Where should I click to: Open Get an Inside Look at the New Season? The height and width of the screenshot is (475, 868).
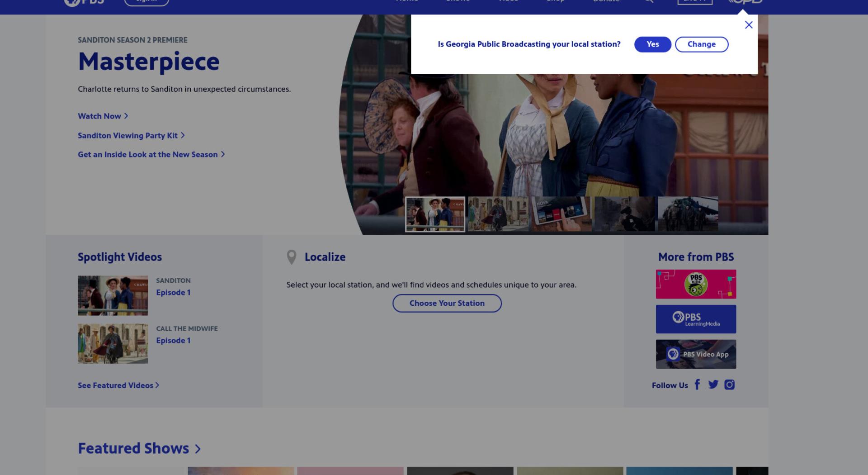coord(151,154)
